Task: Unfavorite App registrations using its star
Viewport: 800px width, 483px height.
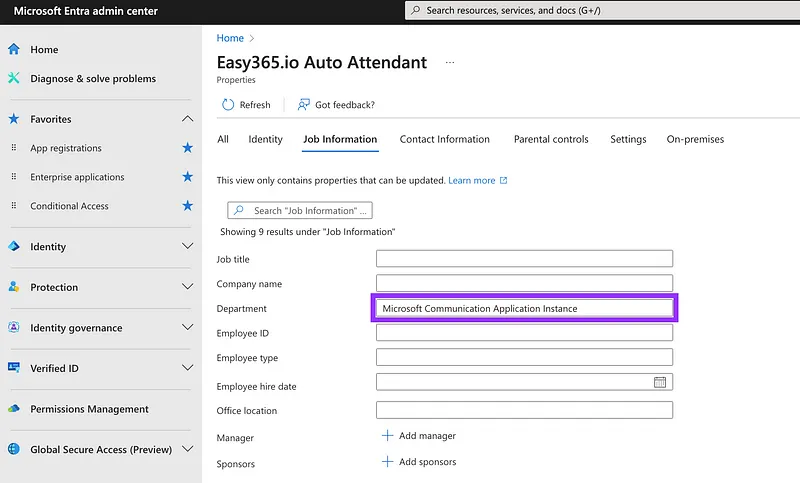Action: [x=187, y=148]
